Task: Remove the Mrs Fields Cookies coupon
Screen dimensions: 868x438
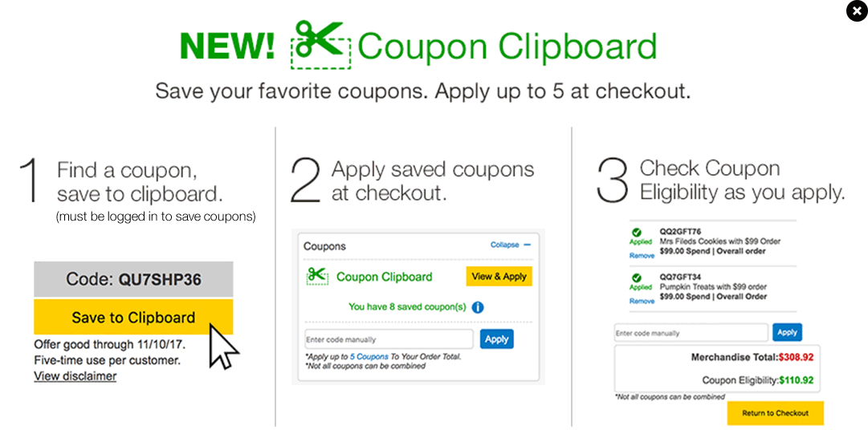Action: [x=642, y=256]
